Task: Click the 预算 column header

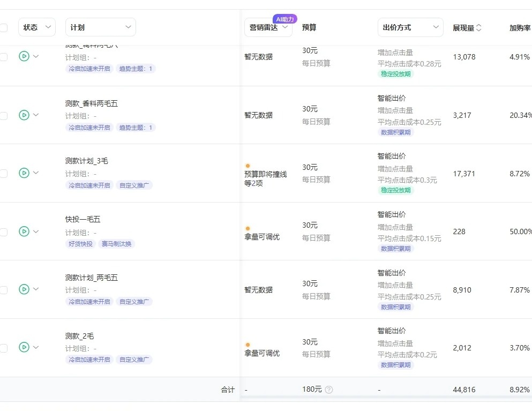Action: (309, 27)
